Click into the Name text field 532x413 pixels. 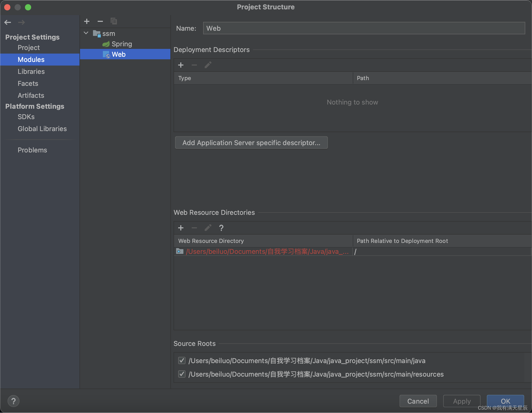(x=364, y=28)
